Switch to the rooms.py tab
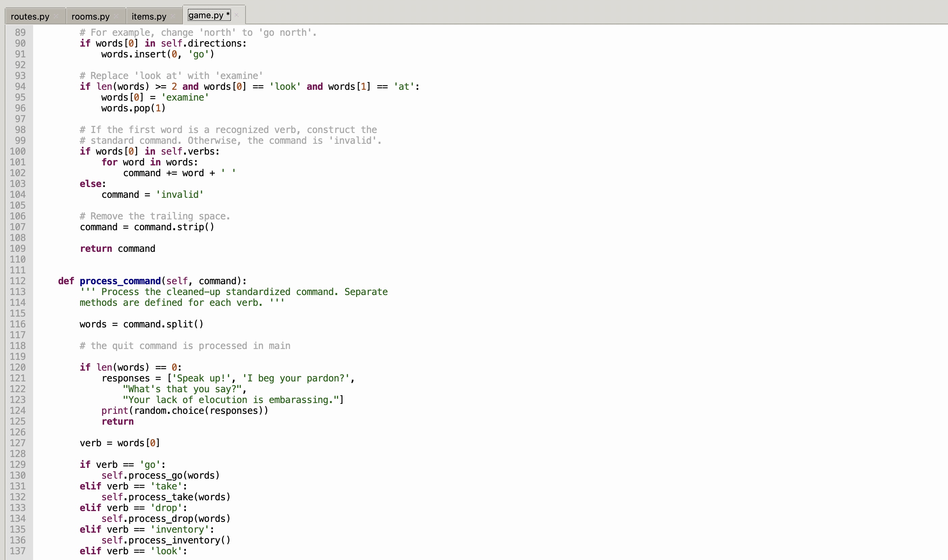This screenshot has height=560, width=948. click(x=89, y=16)
